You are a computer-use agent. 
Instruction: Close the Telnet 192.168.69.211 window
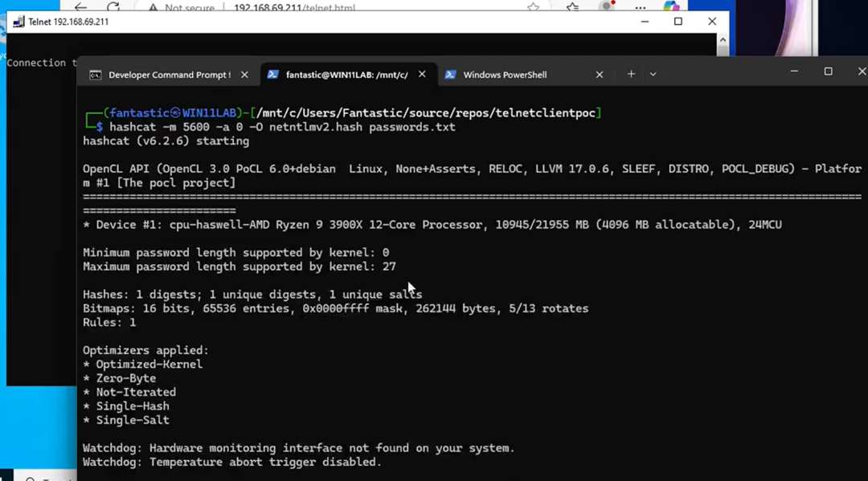[x=712, y=22]
